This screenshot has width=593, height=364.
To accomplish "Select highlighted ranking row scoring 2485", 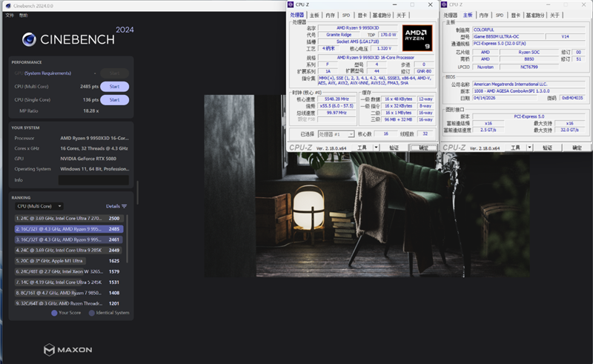I will click(x=69, y=229).
